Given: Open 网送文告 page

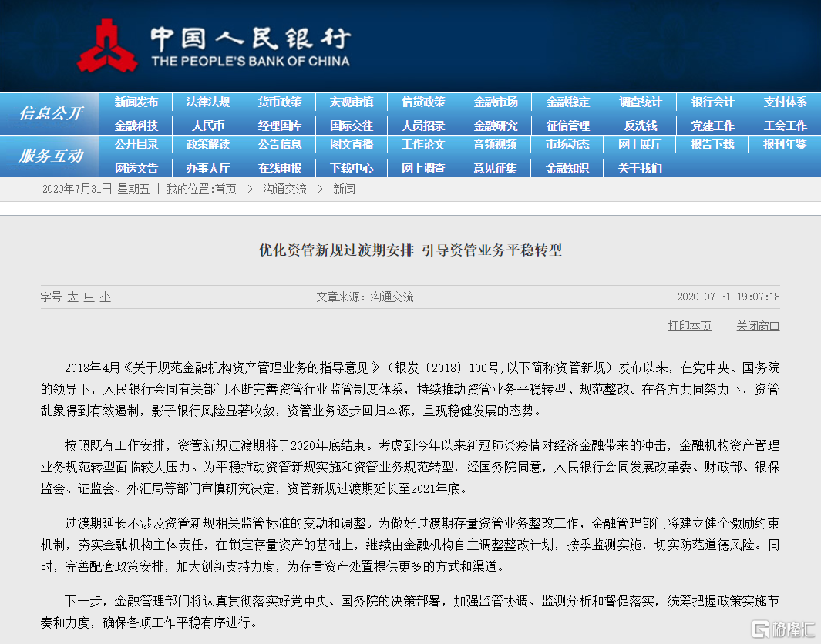Looking at the screenshot, I should [136, 168].
